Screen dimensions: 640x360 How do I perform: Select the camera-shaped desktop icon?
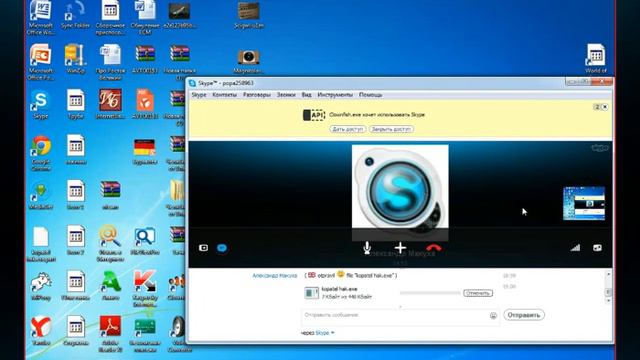tap(249, 60)
